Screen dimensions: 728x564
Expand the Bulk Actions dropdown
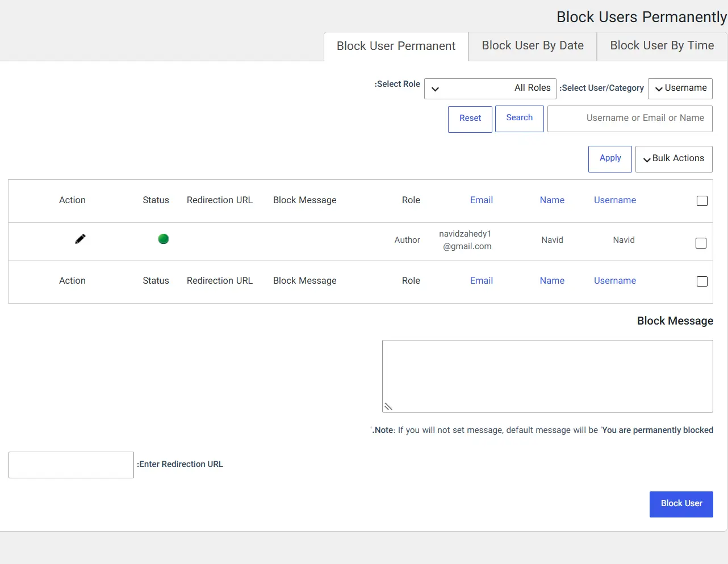click(x=674, y=159)
